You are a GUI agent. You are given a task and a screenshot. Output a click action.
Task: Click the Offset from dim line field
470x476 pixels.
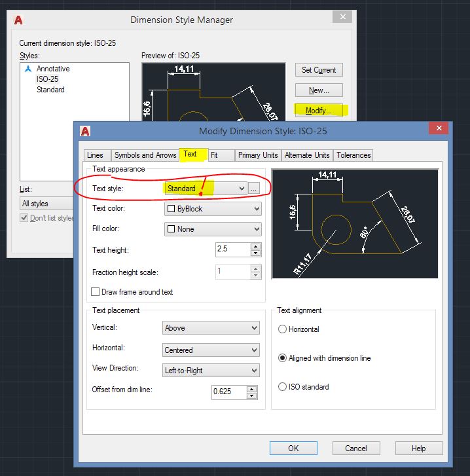pos(229,392)
